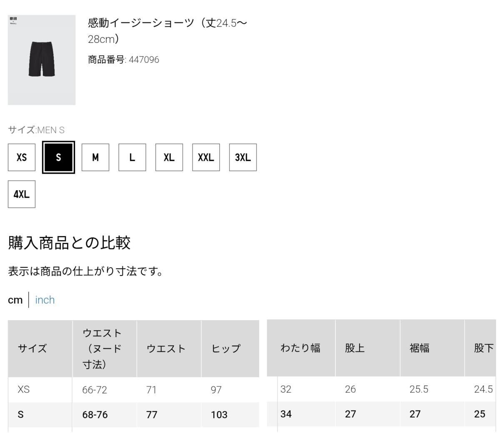
Task: Select 3XL size button
Action: tap(243, 157)
